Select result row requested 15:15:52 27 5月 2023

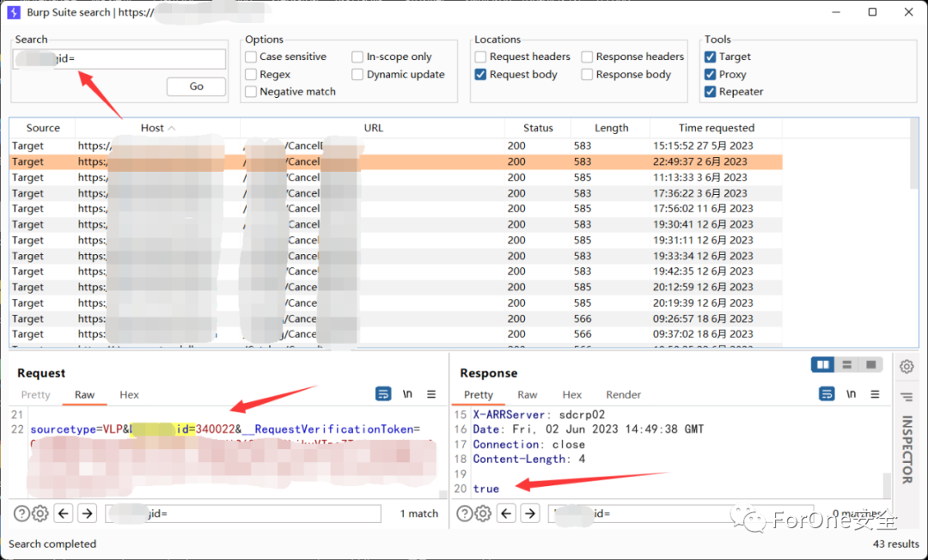[x=396, y=145]
